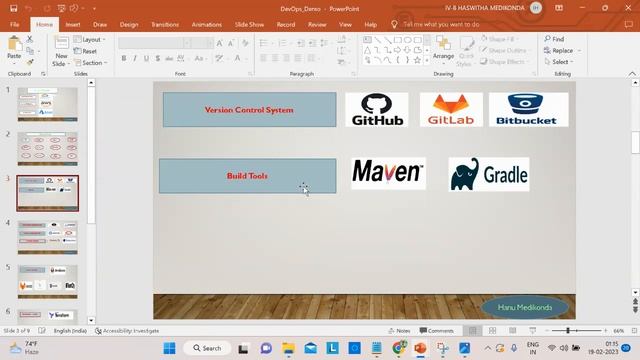
Task: Select the Oval shape in shapes gallery
Action: [407, 40]
